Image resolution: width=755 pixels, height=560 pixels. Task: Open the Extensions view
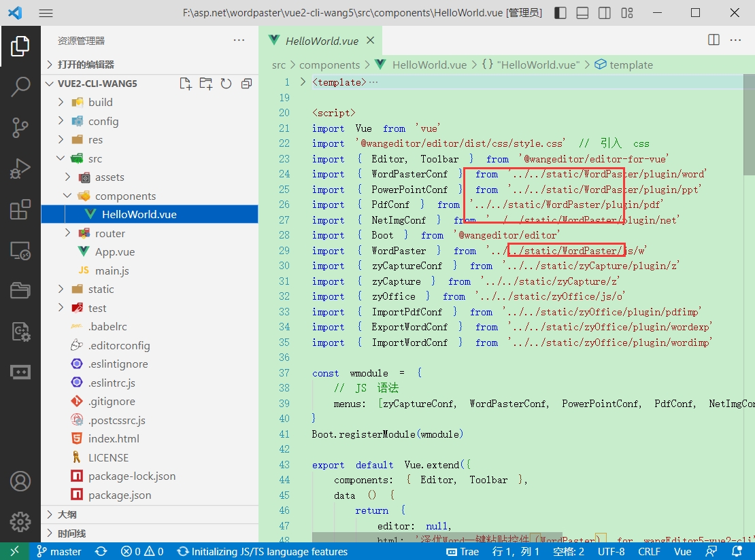[x=20, y=209]
